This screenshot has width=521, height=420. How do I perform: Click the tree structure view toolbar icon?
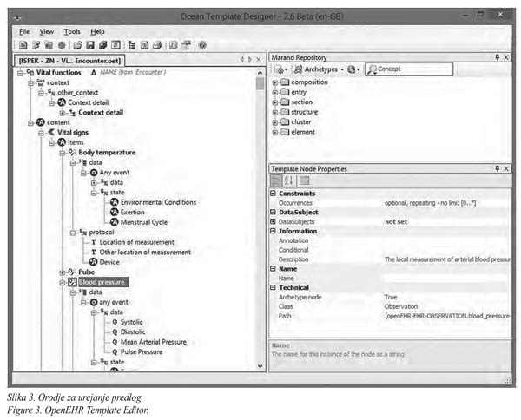click(x=132, y=45)
